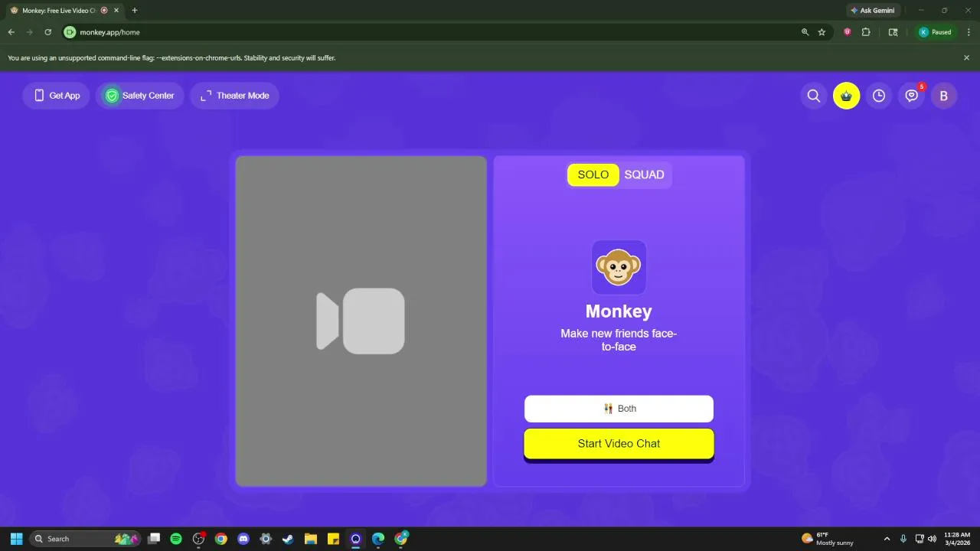Toggle Theater Mode
The height and width of the screenshot is (551, 980).
[x=234, y=96]
